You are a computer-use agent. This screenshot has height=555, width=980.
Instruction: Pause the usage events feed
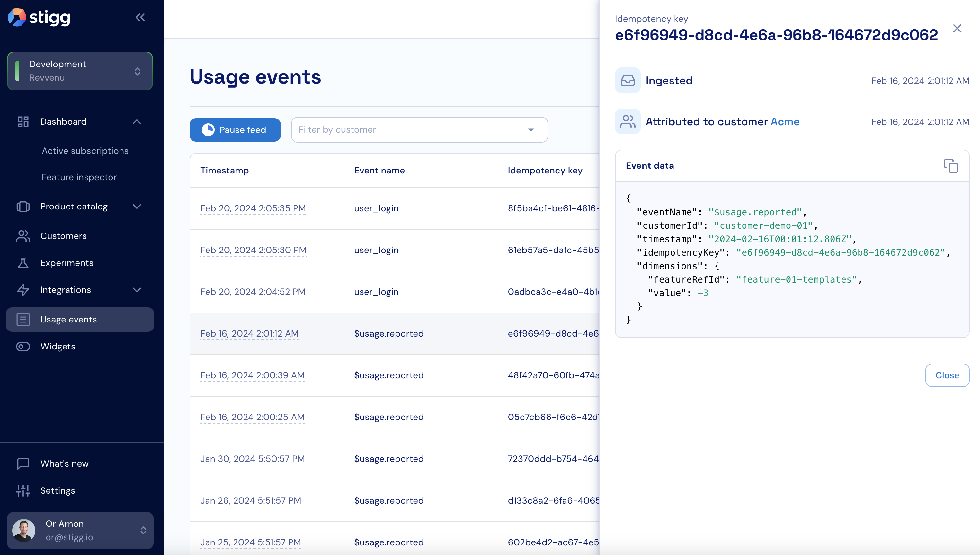235,130
